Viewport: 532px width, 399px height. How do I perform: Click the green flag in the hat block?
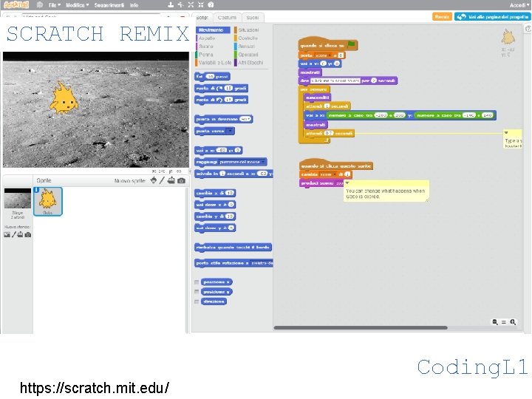pyautogui.click(x=352, y=44)
